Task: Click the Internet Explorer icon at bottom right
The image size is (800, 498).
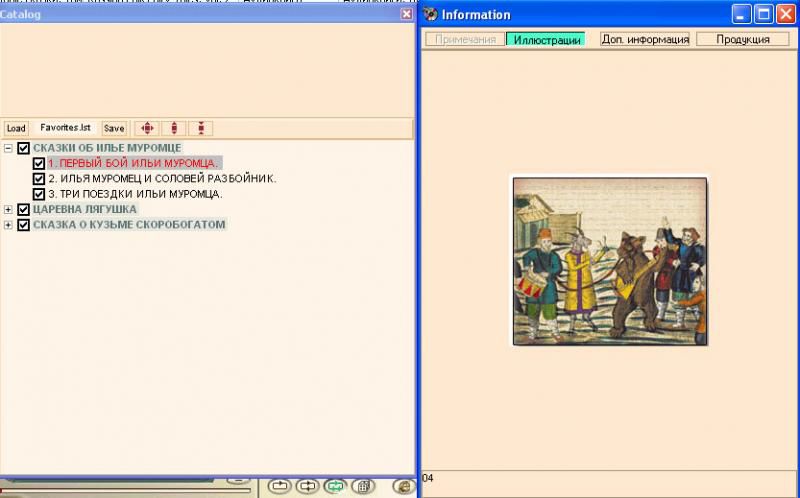Action: [403, 487]
